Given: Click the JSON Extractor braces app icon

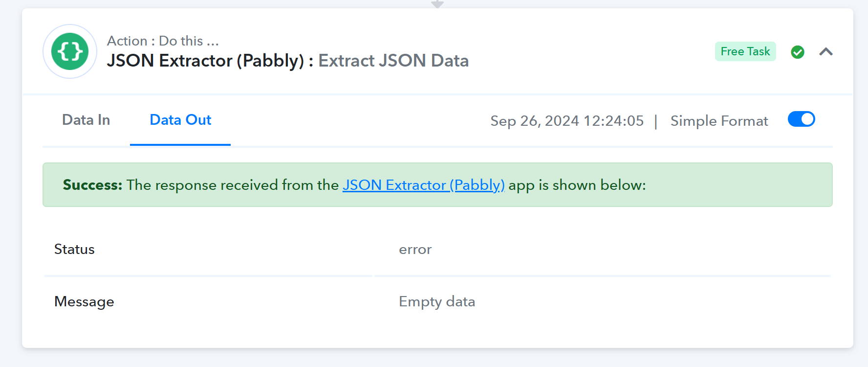Looking at the screenshot, I should (70, 51).
